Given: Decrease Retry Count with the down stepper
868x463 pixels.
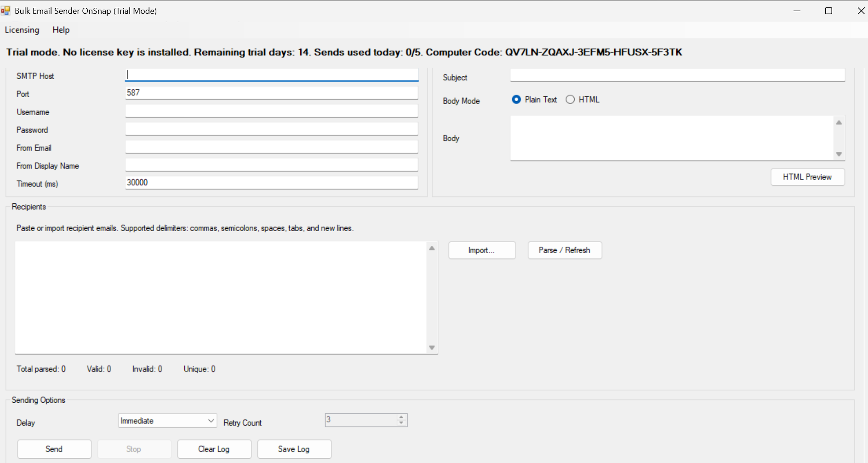Looking at the screenshot, I should pyautogui.click(x=401, y=423).
